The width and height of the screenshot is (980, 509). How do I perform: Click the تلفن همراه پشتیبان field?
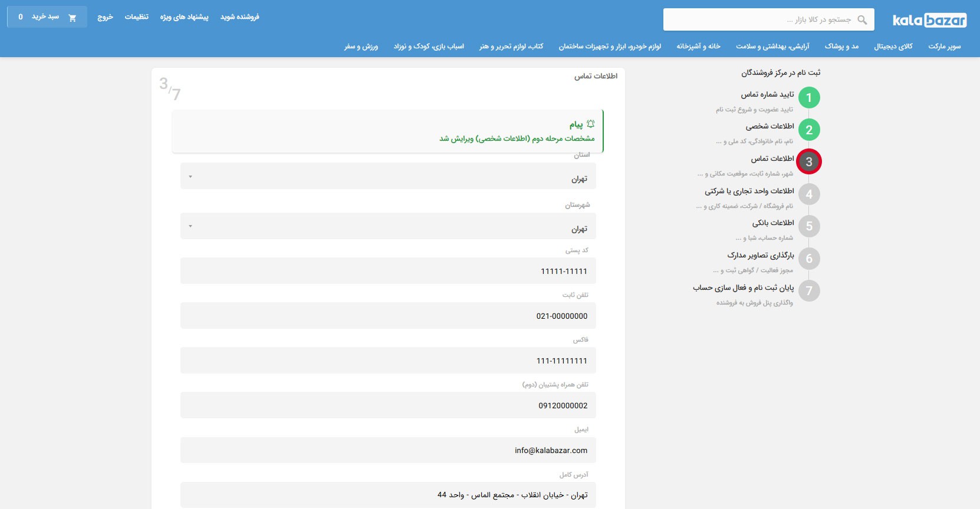tap(388, 405)
